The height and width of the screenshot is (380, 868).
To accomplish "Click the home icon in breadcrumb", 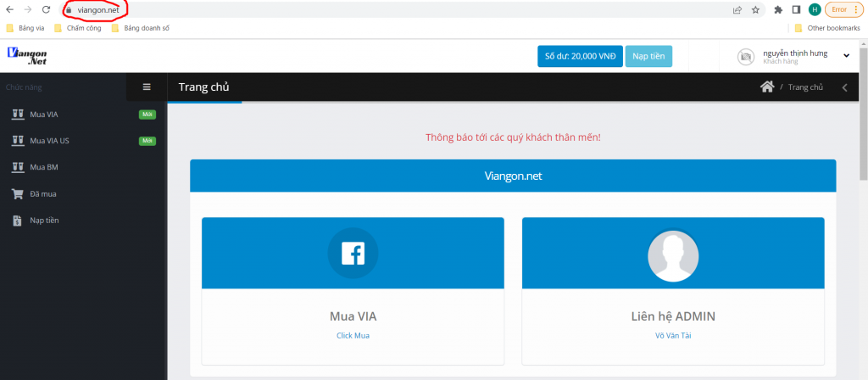I will point(767,87).
